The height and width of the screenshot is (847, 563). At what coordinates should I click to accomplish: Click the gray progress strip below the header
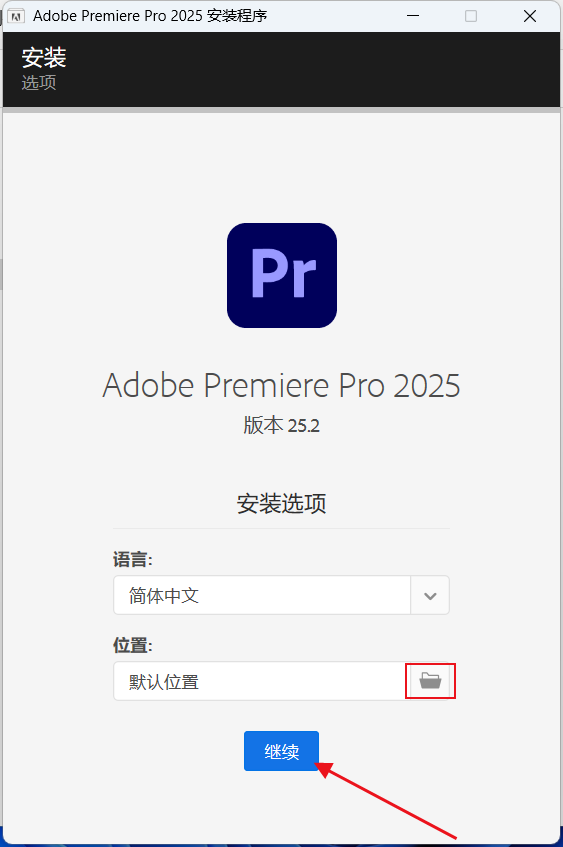pos(282,110)
